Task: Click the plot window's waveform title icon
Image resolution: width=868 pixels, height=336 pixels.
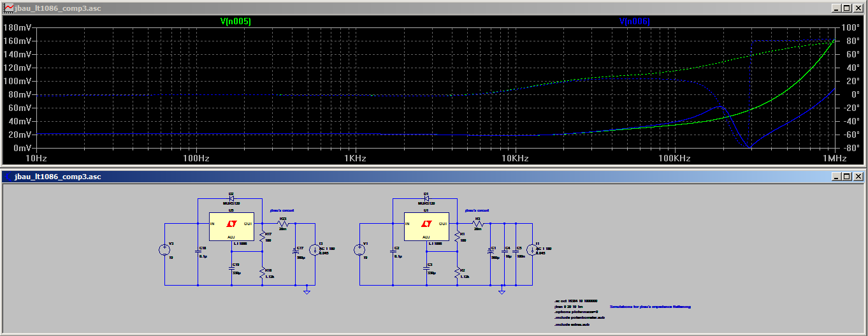Action: 8,8
